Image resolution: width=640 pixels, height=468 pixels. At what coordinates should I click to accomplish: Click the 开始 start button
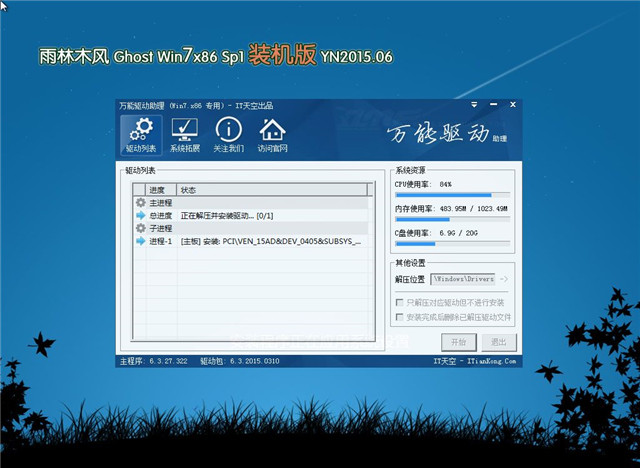(459, 342)
